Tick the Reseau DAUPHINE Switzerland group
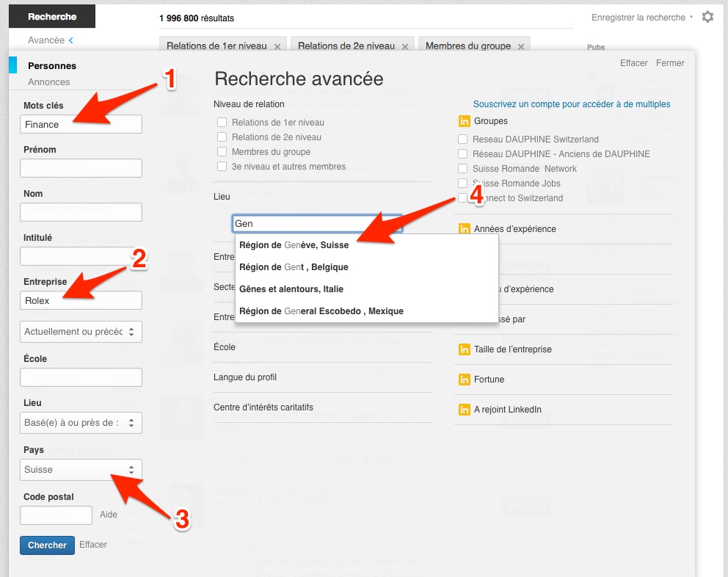This screenshot has height=577, width=728. (x=462, y=139)
